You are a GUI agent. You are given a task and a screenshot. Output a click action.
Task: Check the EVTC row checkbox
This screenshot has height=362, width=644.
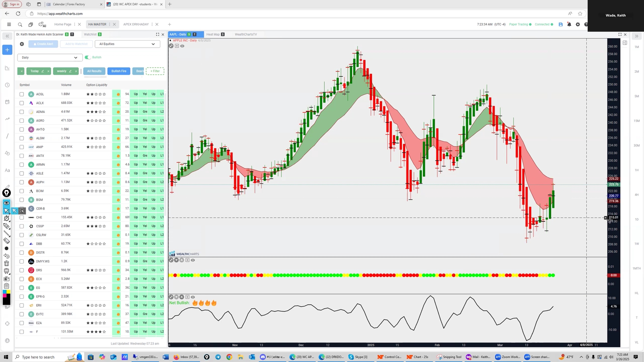click(22, 314)
